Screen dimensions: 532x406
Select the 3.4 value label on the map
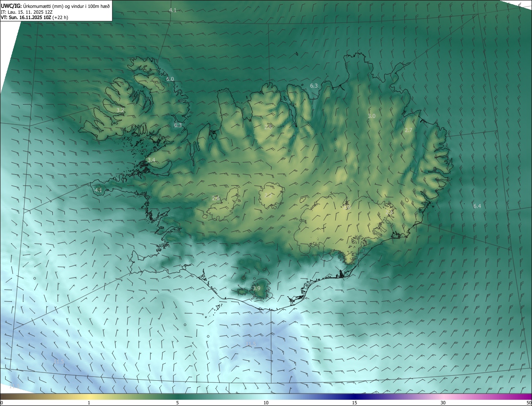click(x=151, y=160)
